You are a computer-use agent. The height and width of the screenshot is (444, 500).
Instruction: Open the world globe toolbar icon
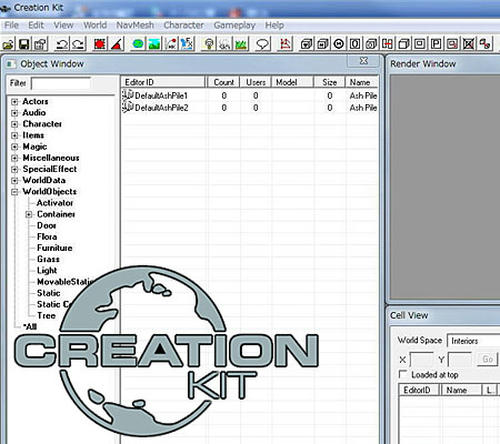click(x=138, y=44)
